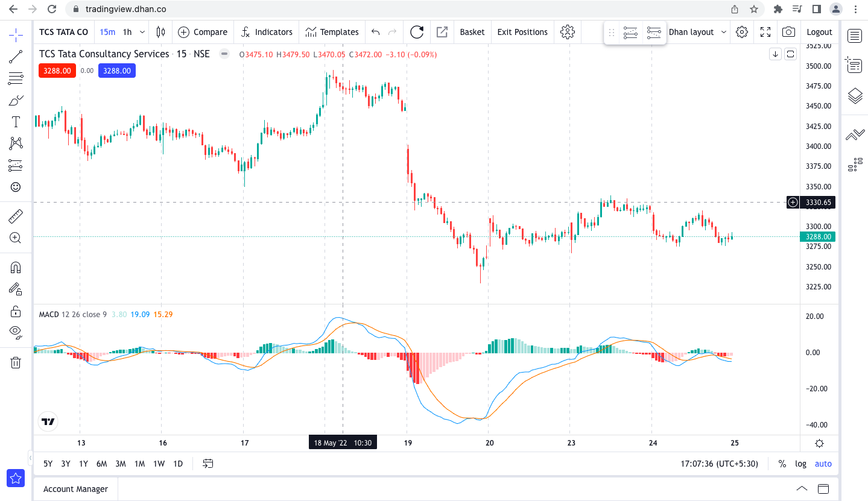Select the 1D date range
Screen dimensions: 868x501
178,464
